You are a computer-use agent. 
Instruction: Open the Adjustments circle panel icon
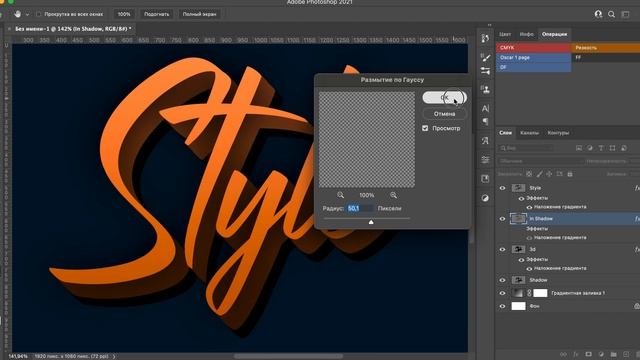tap(485, 198)
